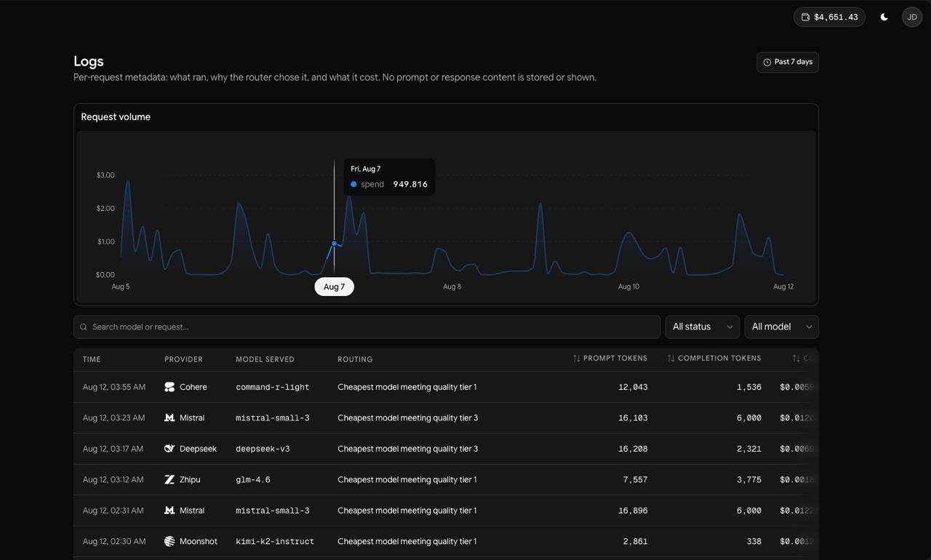Sort by Prompt Tokens column
Image resolution: width=931 pixels, height=560 pixels.
[610, 359]
